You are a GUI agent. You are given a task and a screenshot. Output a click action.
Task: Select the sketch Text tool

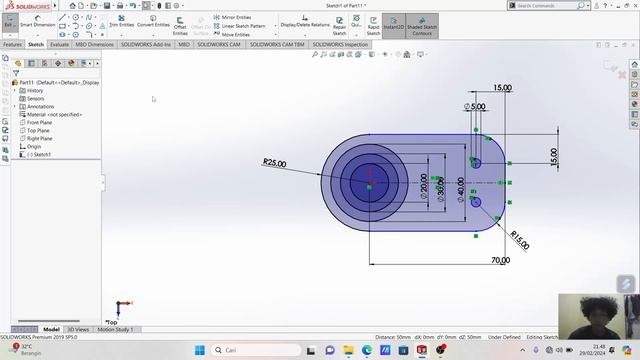102,26
